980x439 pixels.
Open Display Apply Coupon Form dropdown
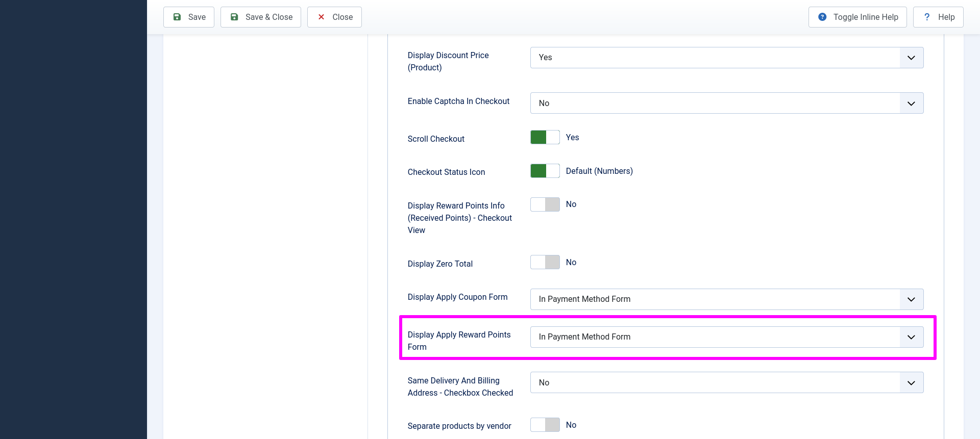tap(726, 299)
